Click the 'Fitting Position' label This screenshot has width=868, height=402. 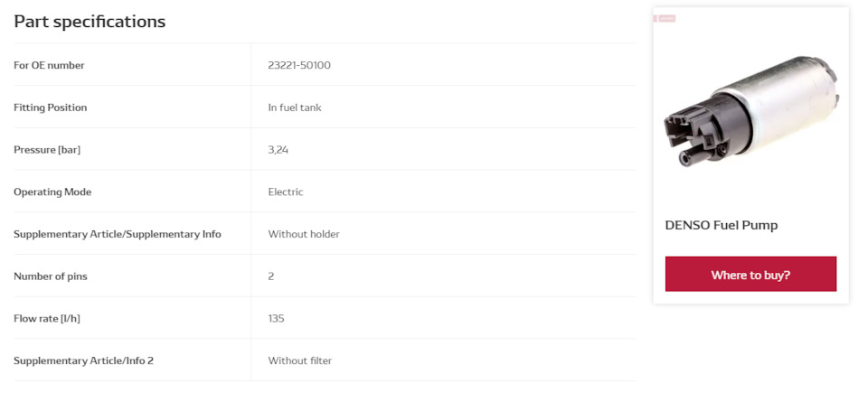pyautogui.click(x=50, y=108)
